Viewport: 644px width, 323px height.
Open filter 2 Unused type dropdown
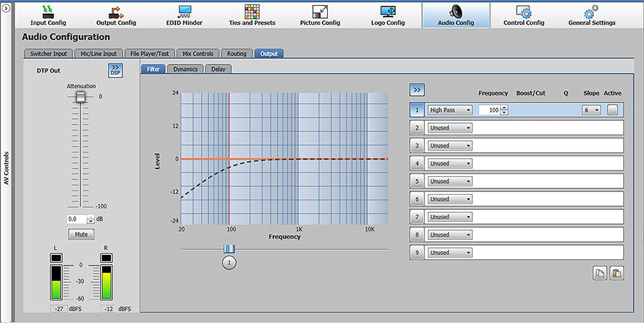[450, 127]
